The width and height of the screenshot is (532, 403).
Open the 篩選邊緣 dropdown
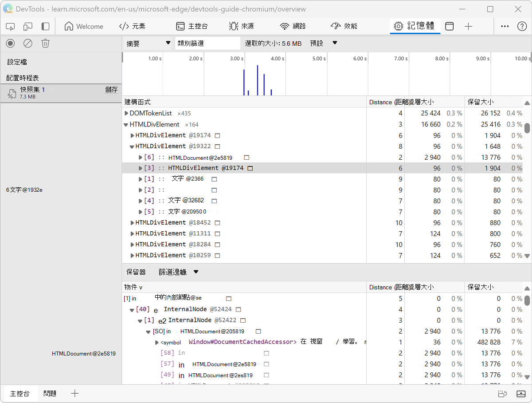coord(178,272)
